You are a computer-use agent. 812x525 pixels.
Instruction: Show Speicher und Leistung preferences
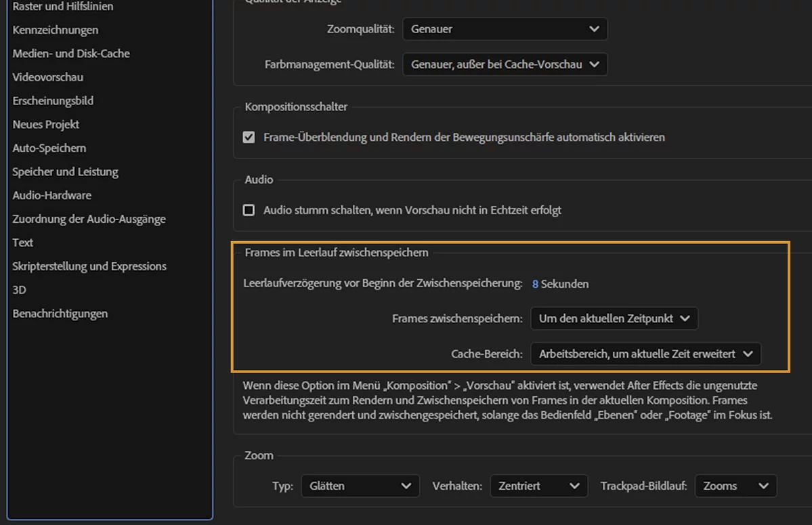click(x=66, y=171)
